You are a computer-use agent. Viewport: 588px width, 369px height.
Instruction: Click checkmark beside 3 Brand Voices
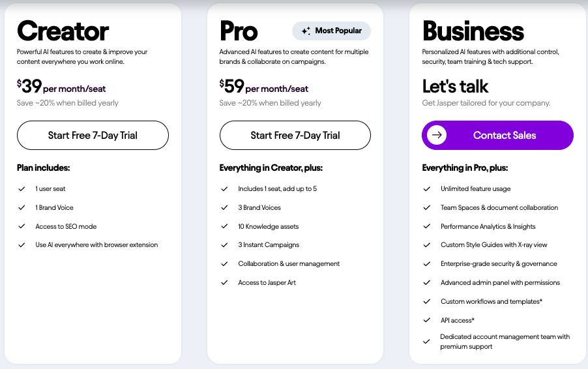click(x=224, y=207)
